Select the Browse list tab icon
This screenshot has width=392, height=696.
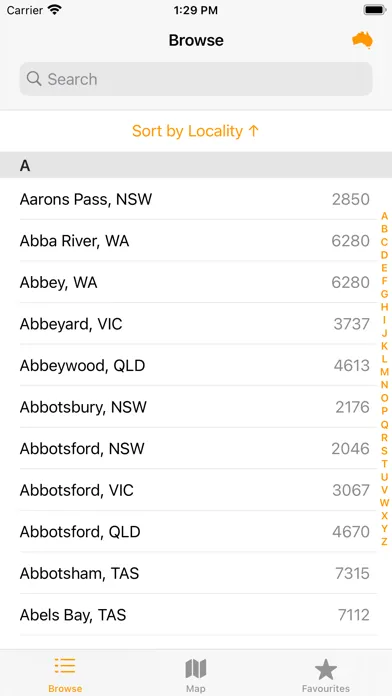tap(65, 667)
